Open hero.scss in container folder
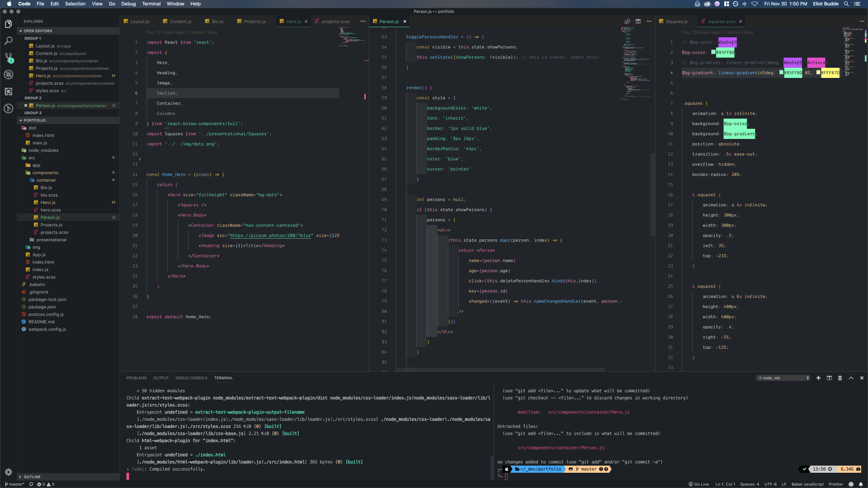This screenshot has width=868, height=488. [50, 210]
